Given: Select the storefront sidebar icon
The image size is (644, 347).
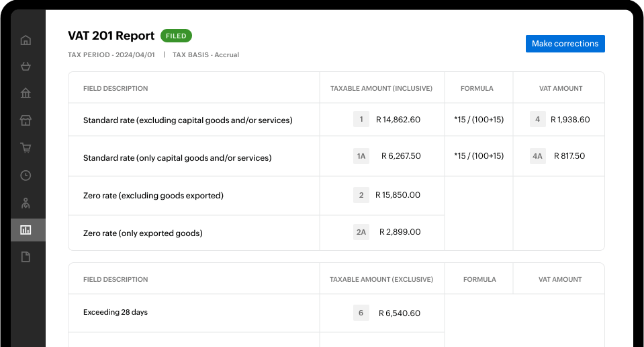Looking at the screenshot, I should click(x=26, y=120).
